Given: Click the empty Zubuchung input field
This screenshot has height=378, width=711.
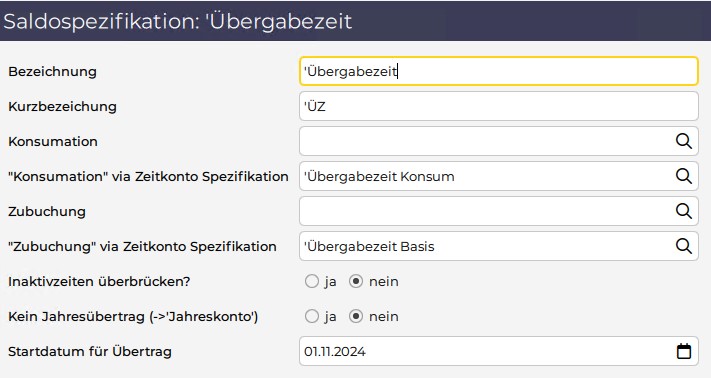Looking at the screenshot, I should tap(486, 211).
